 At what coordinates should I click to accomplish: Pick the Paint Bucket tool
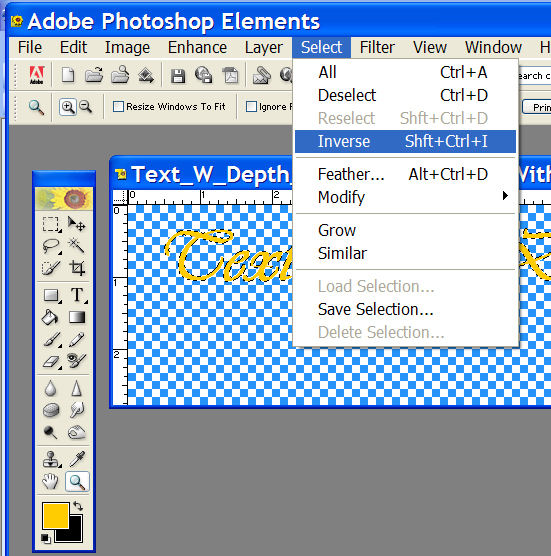coord(50,317)
